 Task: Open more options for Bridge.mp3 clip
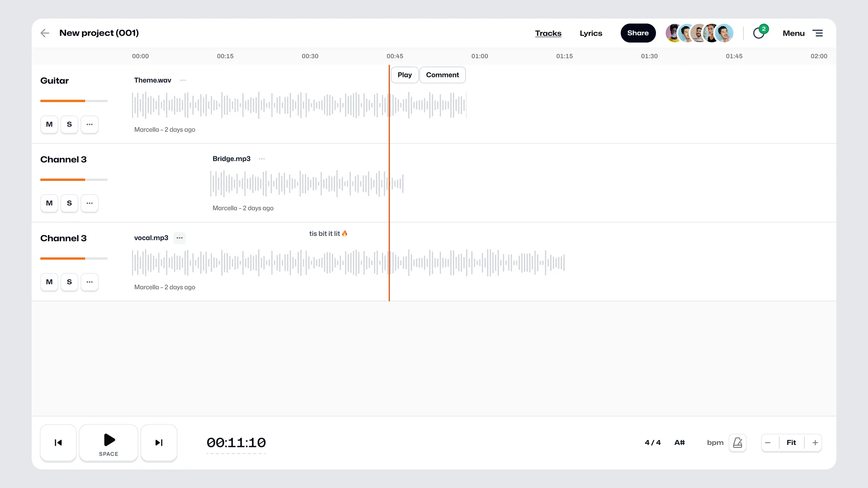(x=262, y=159)
